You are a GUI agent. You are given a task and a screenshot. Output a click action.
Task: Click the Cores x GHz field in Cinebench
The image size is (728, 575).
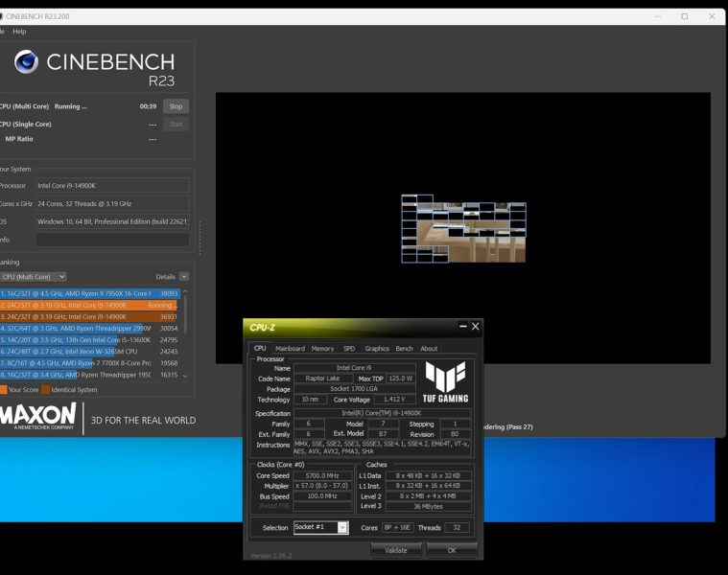point(112,203)
